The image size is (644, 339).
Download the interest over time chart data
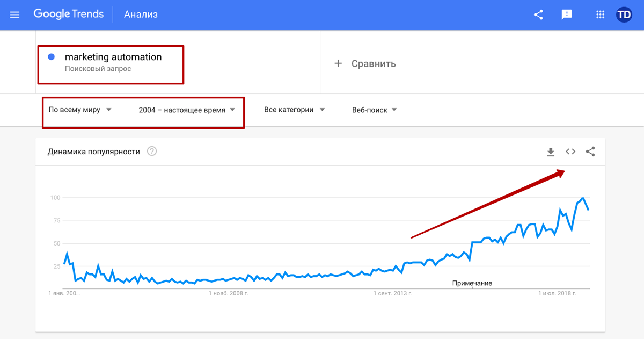(551, 152)
